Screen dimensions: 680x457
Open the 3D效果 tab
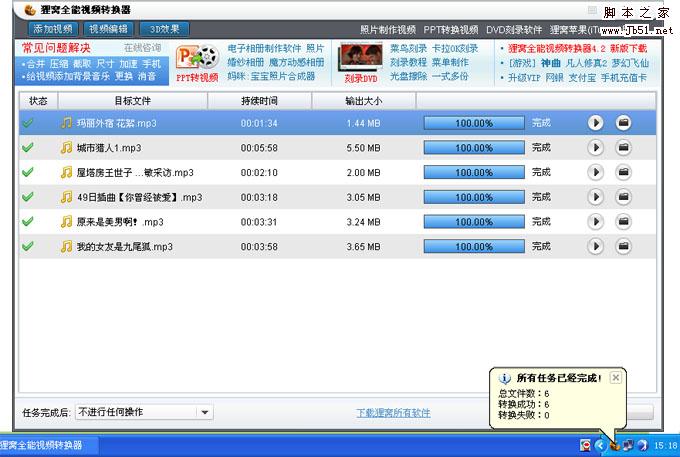pos(164,29)
